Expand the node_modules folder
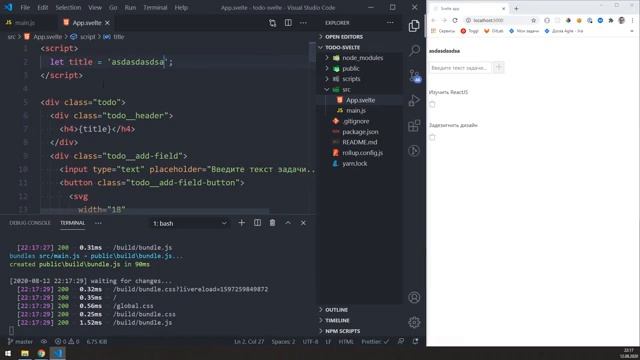Image resolution: width=640 pixels, height=360 pixels. pos(361,58)
